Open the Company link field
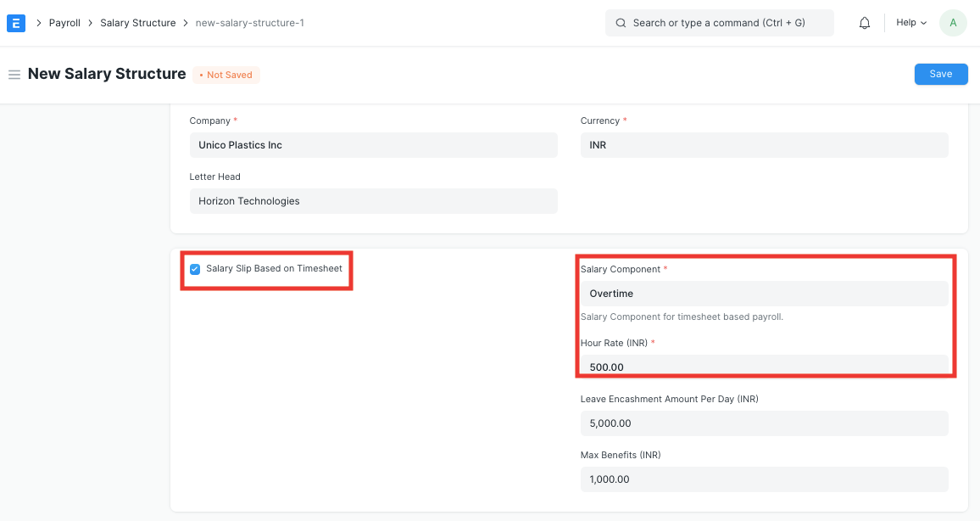980x521 pixels. [x=373, y=145]
